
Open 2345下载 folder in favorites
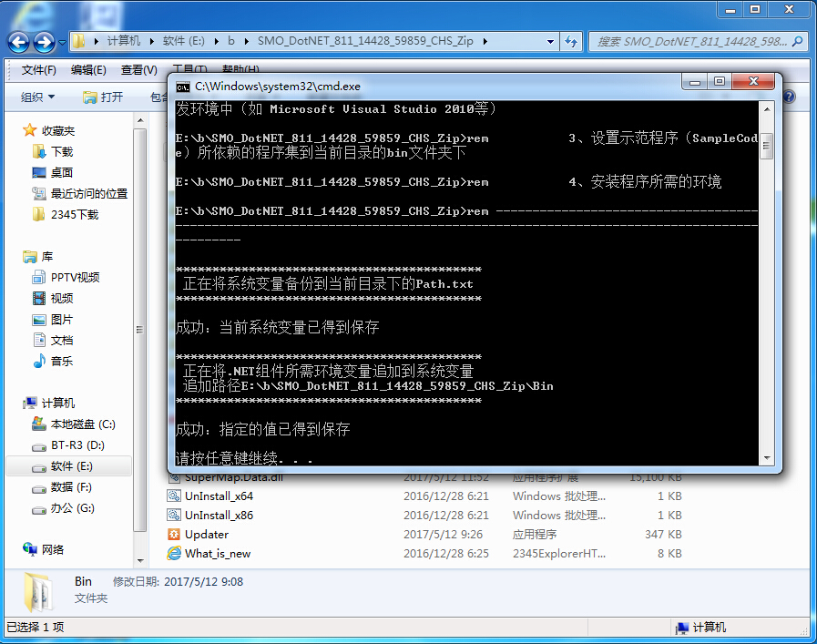[x=66, y=215]
